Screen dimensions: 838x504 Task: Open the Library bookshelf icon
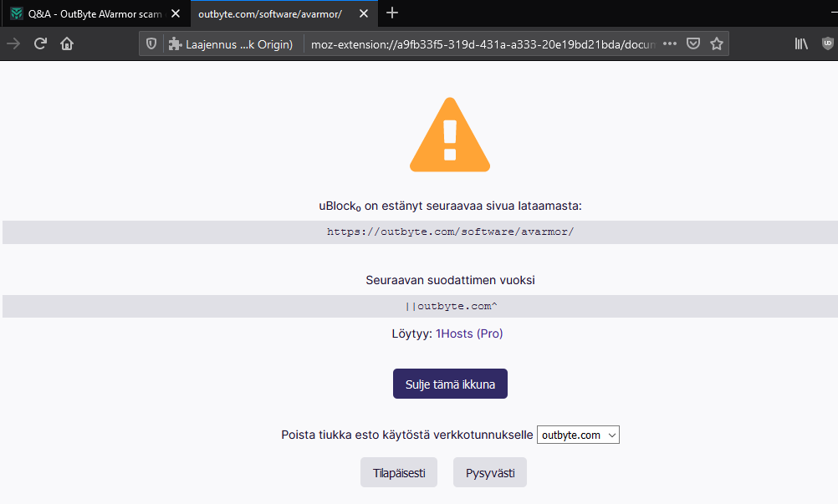(x=801, y=43)
